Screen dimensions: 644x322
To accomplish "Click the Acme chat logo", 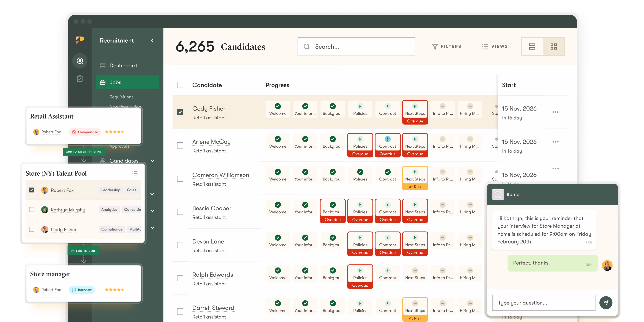I will [498, 195].
